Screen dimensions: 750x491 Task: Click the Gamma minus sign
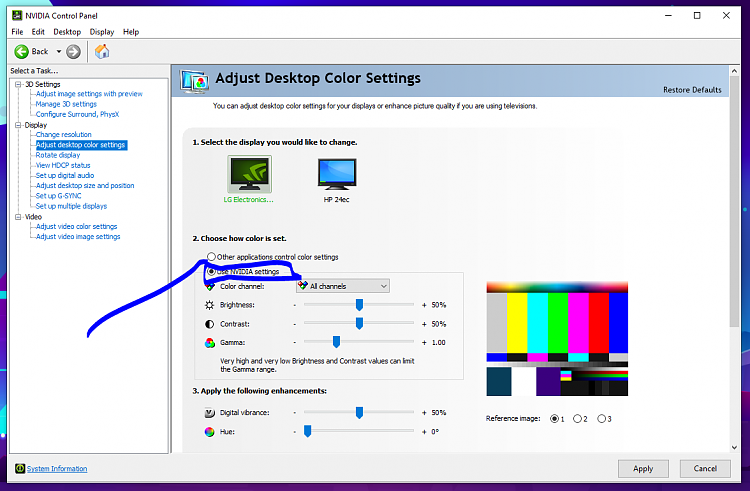point(295,343)
